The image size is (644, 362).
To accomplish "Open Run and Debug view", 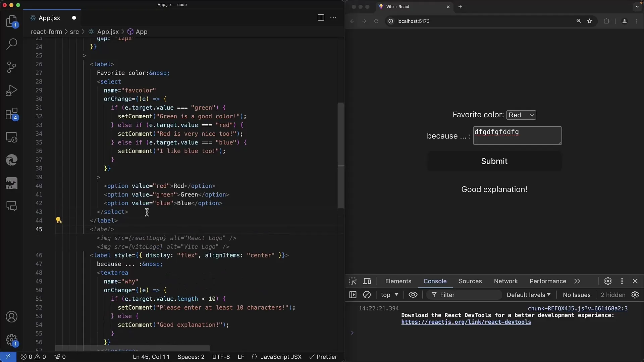I will (11, 90).
